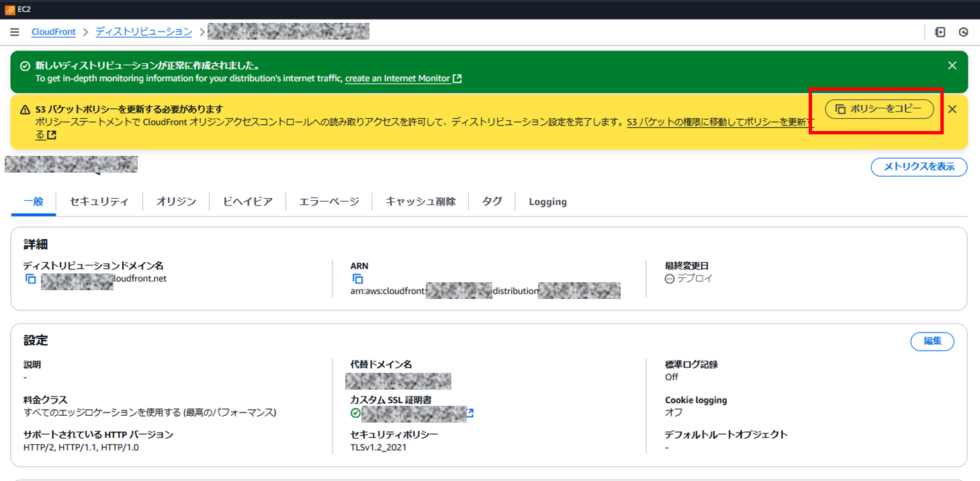Screen dimensions: 980x481
Task: Click the ポリシーをコピー button
Action: (879, 109)
